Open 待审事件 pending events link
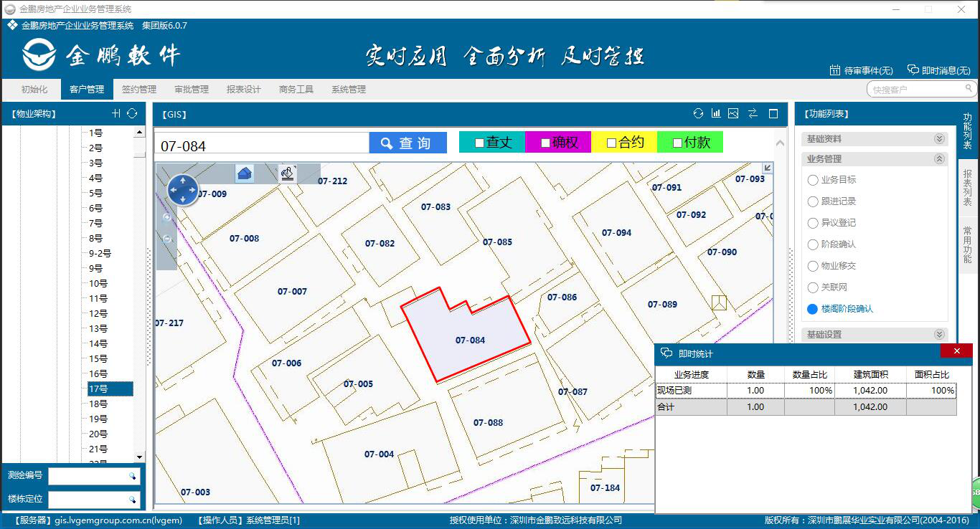Screen dimensions: 980x529 (861, 70)
